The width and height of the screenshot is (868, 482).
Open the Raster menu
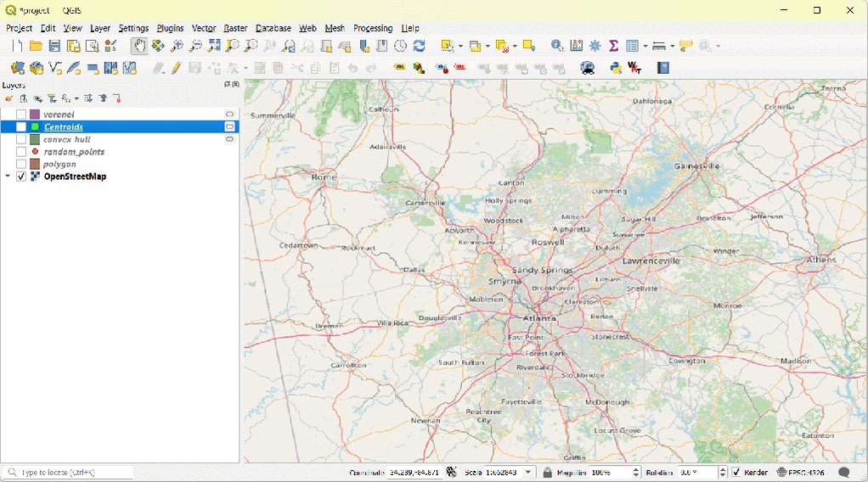tap(235, 28)
